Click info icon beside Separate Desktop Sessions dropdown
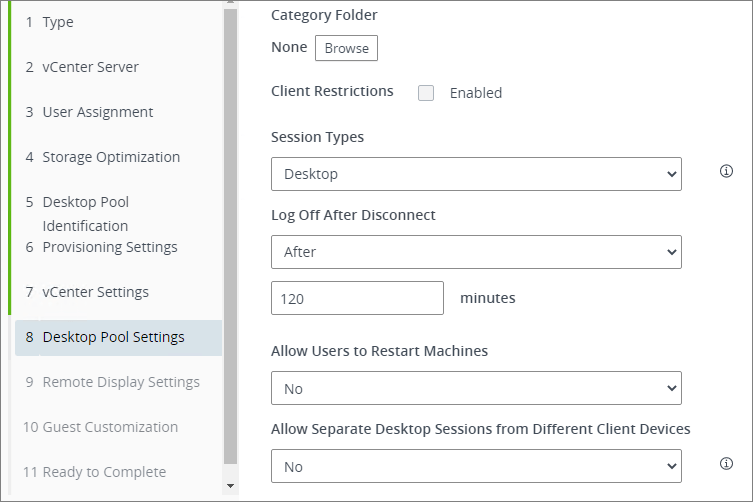 (727, 464)
